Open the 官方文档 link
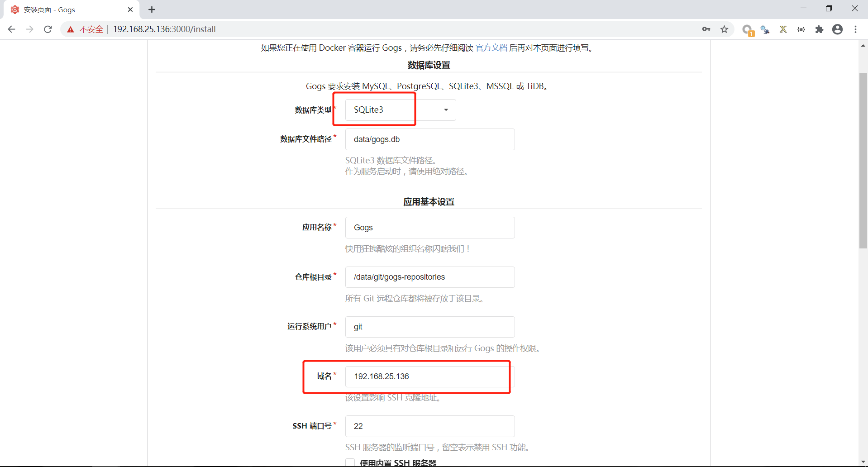The height and width of the screenshot is (467, 868). click(x=491, y=48)
